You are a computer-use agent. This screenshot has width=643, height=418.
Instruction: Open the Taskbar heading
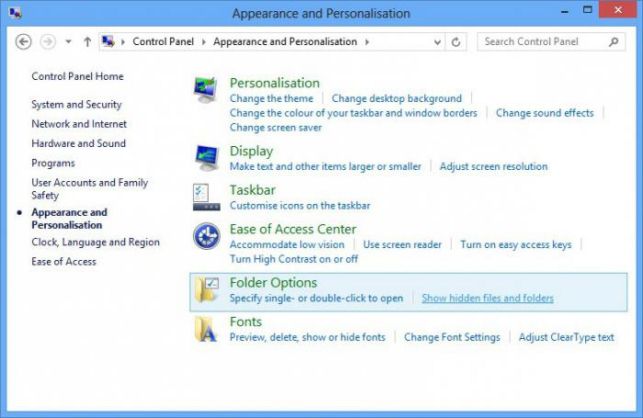(253, 190)
